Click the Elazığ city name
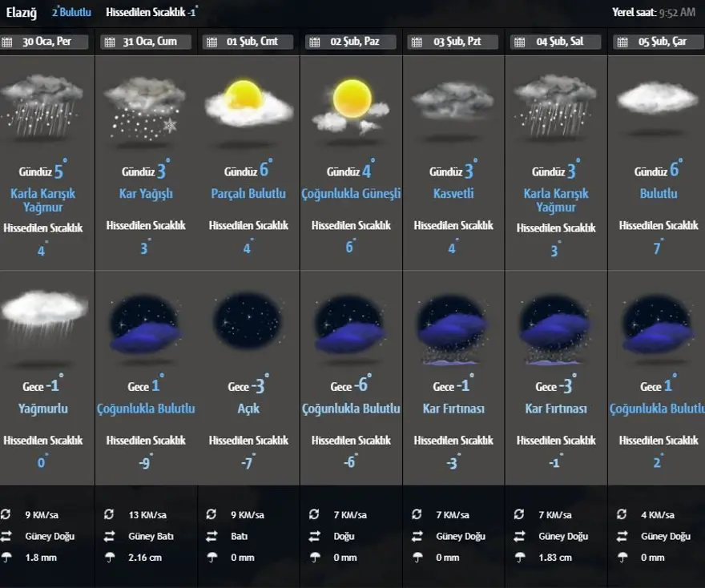The image size is (705, 588). click(x=22, y=12)
